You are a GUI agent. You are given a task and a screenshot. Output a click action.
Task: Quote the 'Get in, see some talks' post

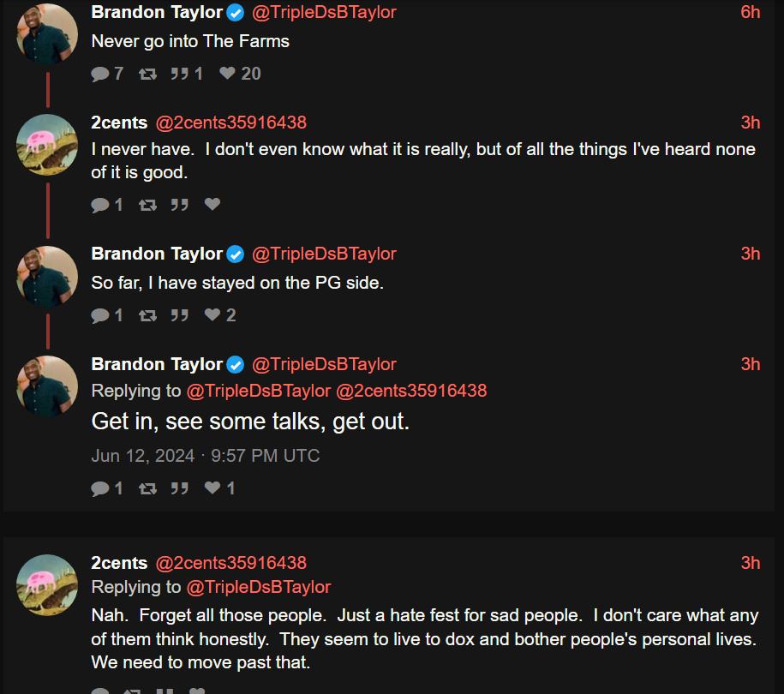click(x=179, y=488)
